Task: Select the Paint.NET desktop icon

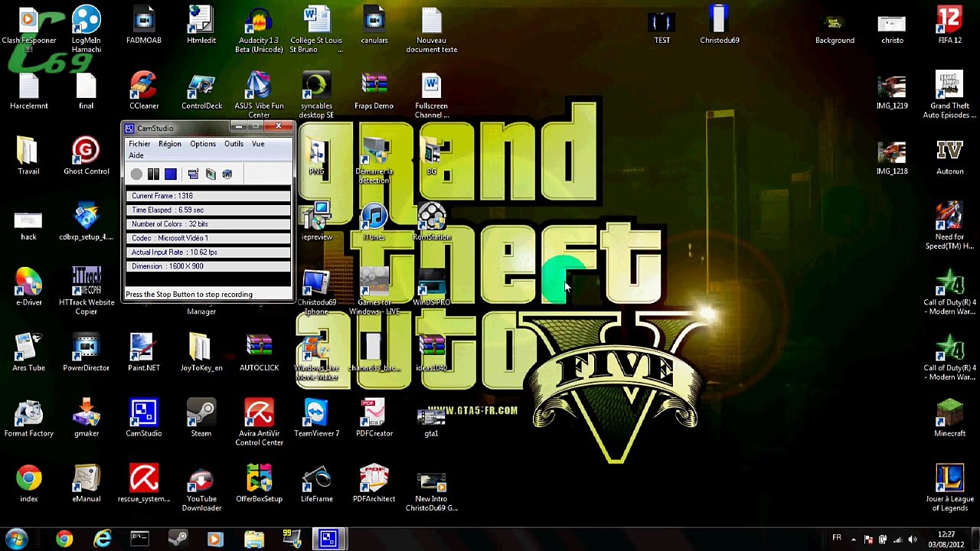Action: [144, 352]
